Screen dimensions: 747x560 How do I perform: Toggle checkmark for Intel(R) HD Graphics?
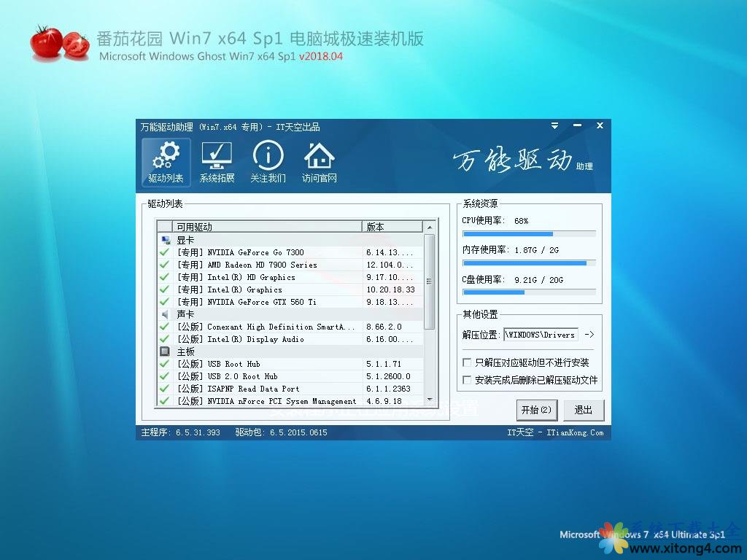tap(164, 277)
